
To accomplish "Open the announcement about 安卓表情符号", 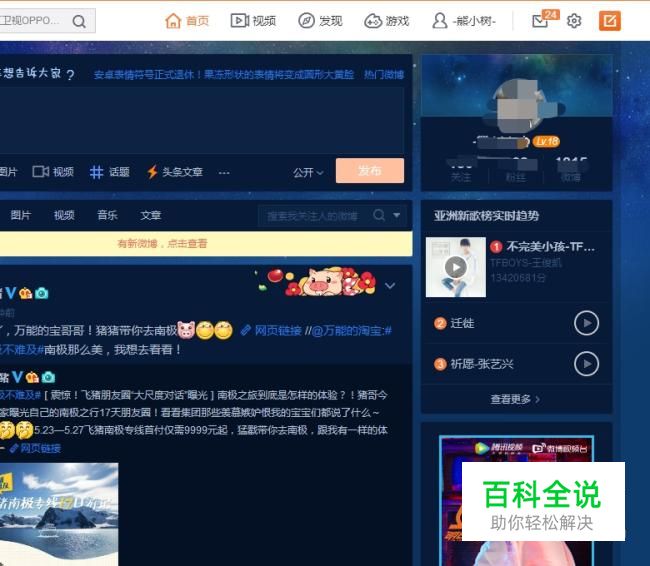I will (224, 75).
